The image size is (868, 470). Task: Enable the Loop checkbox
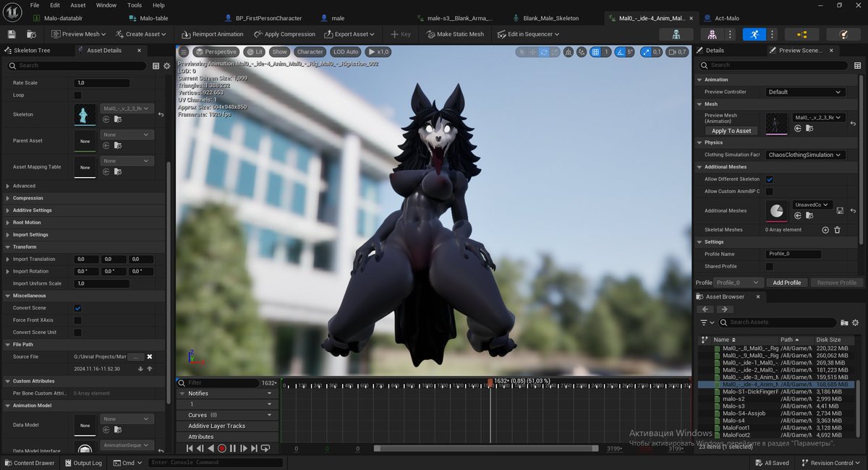coord(78,95)
